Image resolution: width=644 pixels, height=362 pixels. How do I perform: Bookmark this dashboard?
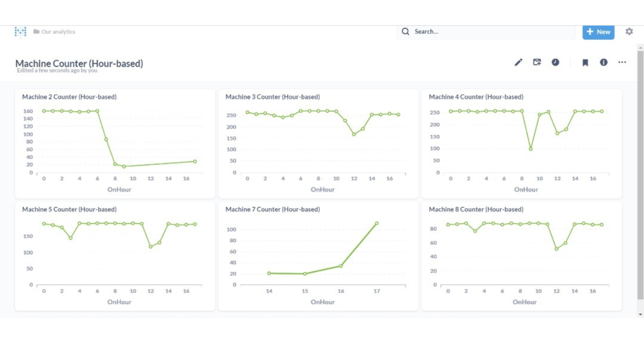pyautogui.click(x=585, y=62)
